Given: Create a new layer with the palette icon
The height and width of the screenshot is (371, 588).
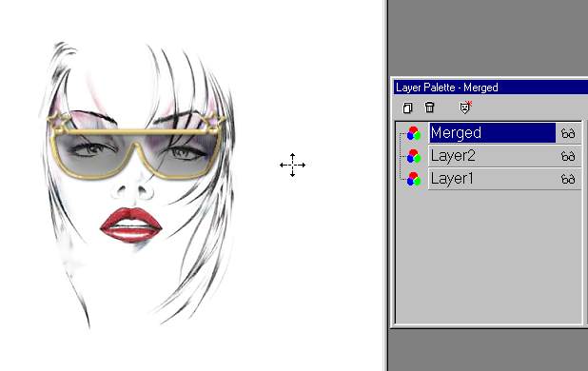Looking at the screenshot, I should (407, 107).
